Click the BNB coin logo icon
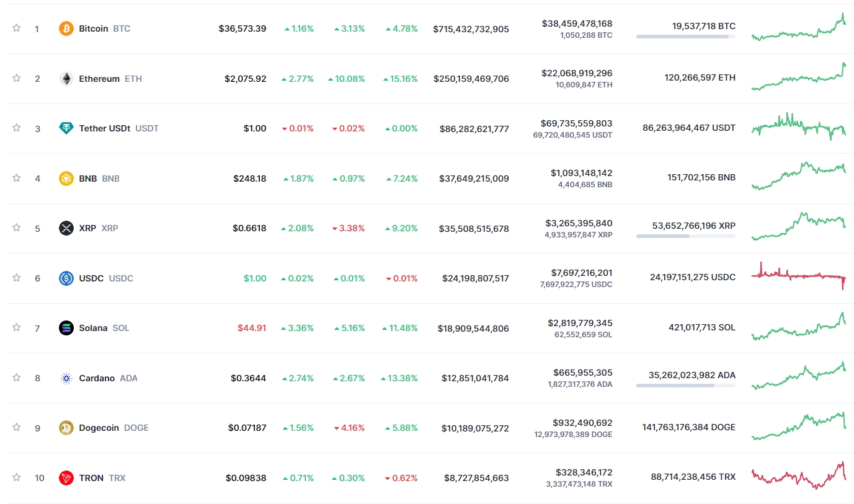 coord(66,179)
